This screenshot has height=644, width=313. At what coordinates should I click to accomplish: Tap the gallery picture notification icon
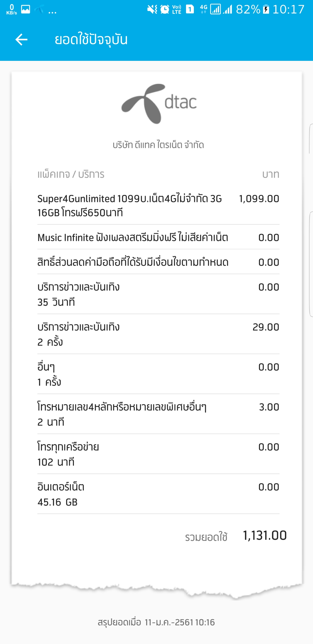pyautogui.click(x=26, y=10)
